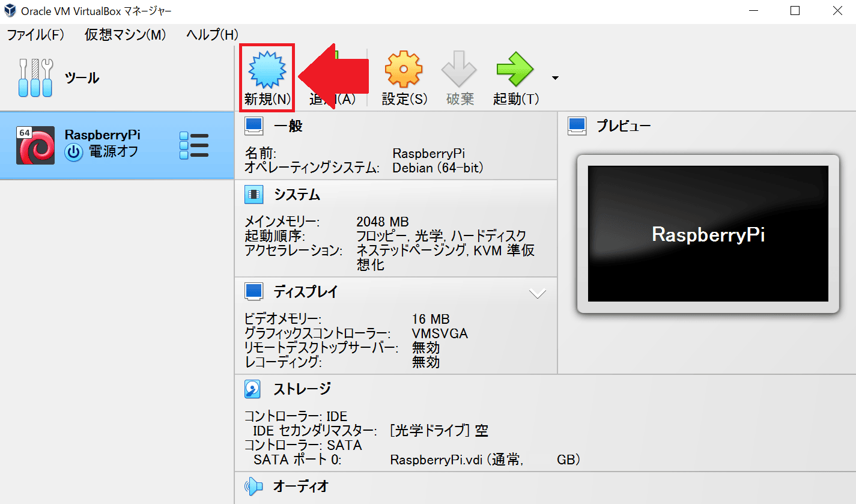
Task: Click the [光学ドライブ] 空 optical drive entry
Action: coord(439,431)
